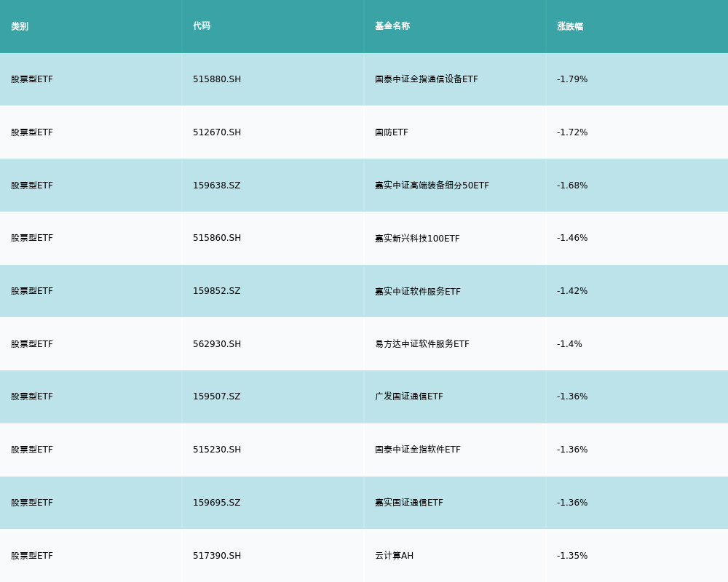The image size is (728, 582).
Task: Open the 嘉实国证通信ETF fund
Action: 409,503
